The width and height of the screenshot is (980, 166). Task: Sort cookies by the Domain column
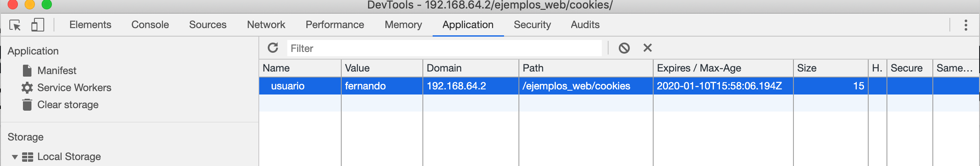pyautogui.click(x=471, y=68)
